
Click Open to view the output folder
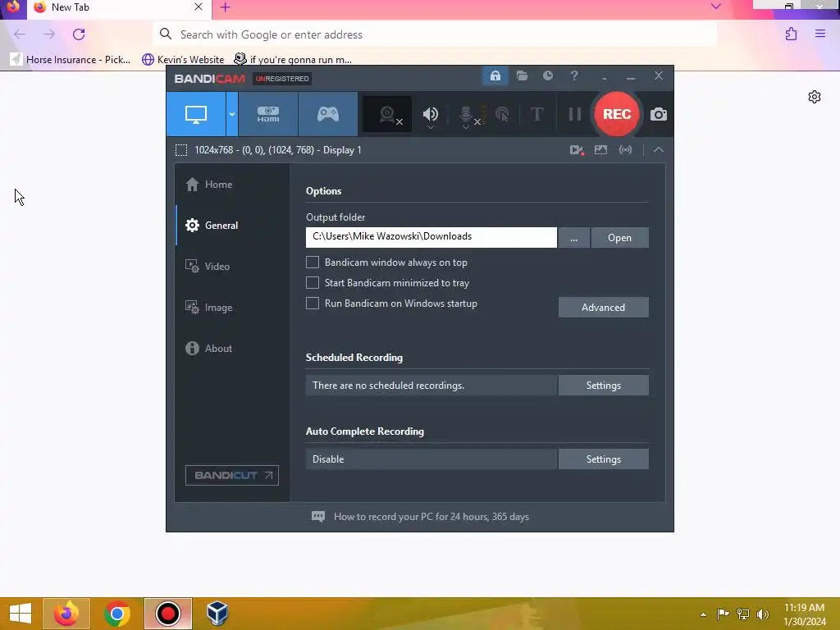(620, 237)
